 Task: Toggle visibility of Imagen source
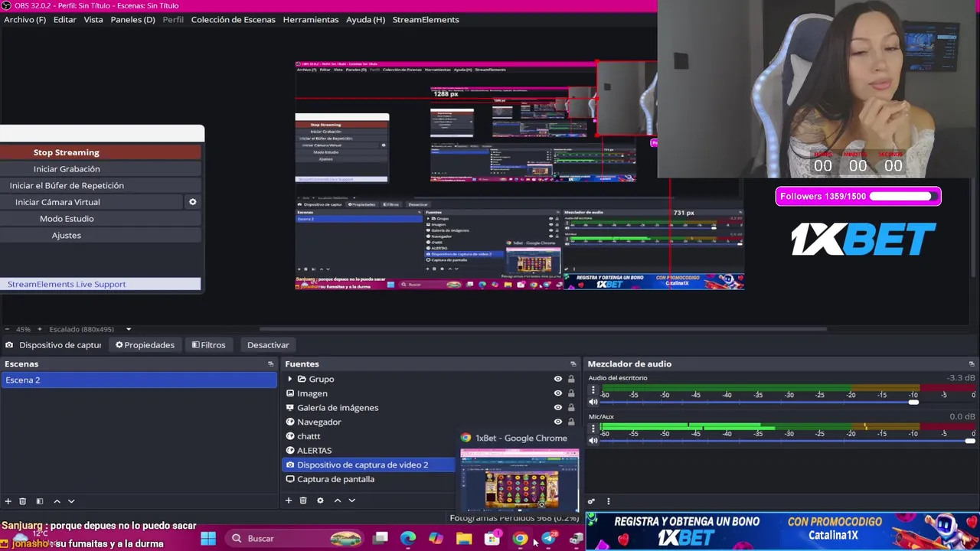point(558,393)
